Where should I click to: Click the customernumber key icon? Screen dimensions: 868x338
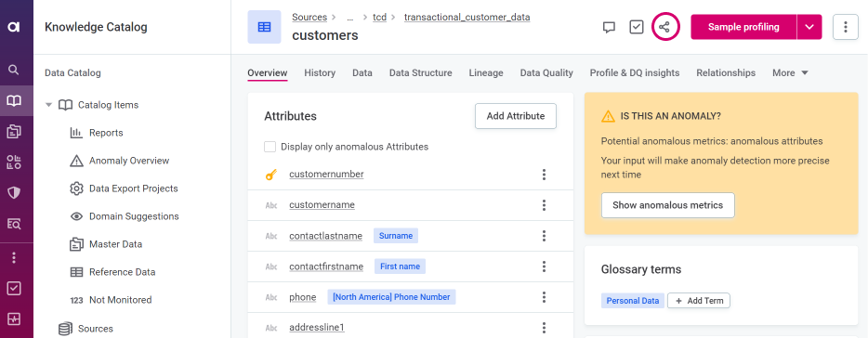[270, 175]
